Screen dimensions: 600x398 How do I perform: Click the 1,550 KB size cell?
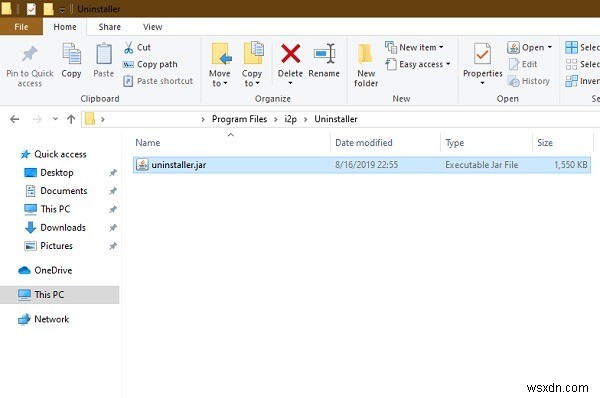pos(571,165)
